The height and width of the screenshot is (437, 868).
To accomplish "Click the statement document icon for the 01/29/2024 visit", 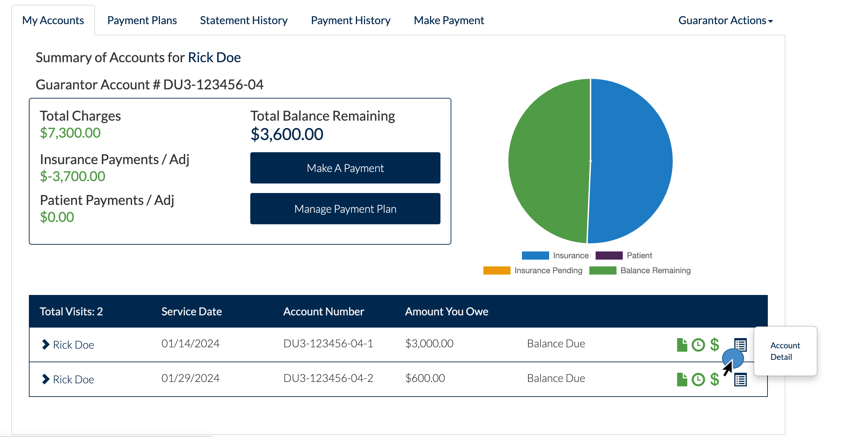I will (681, 379).
